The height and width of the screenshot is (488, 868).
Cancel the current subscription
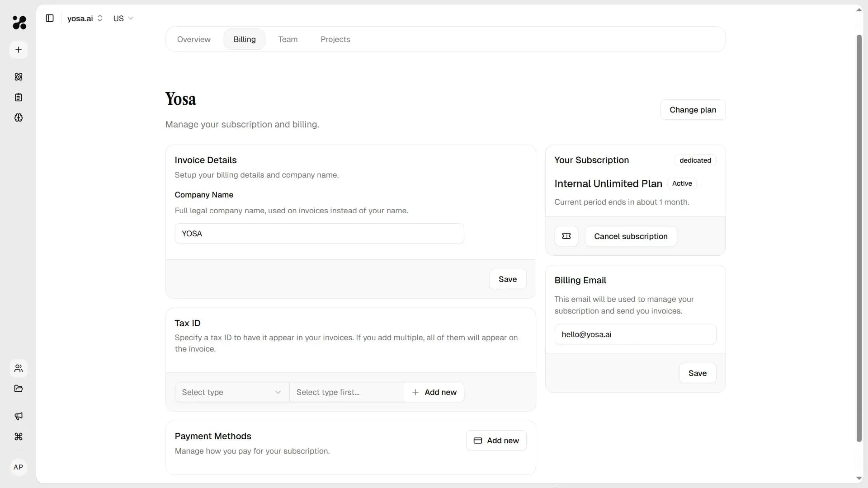(631, 236)
